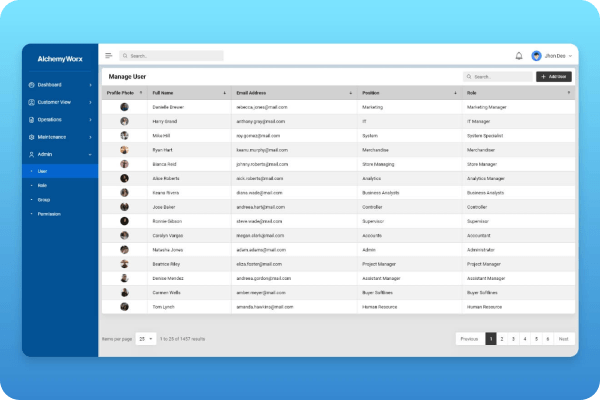Click the Admin person icon
Viewport: 600px width, 400px height.
click(32, 155)
